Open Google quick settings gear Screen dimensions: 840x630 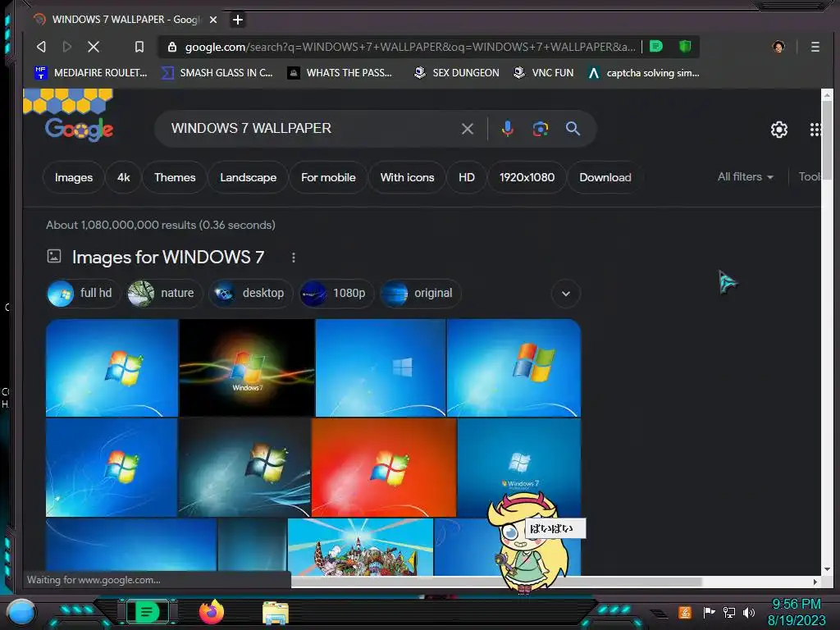[x=779, y=130]
